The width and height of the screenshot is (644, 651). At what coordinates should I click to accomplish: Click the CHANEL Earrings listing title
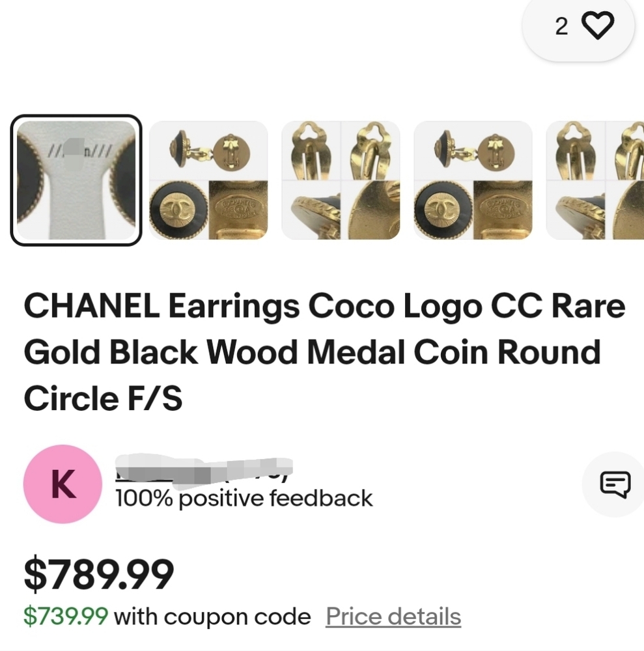click(x=322, y=350)
